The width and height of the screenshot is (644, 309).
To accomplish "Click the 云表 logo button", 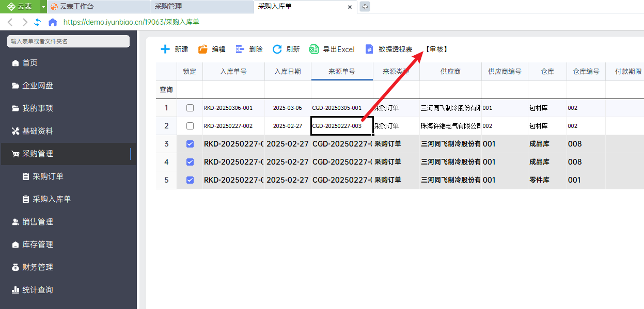I will pos(20,7).
